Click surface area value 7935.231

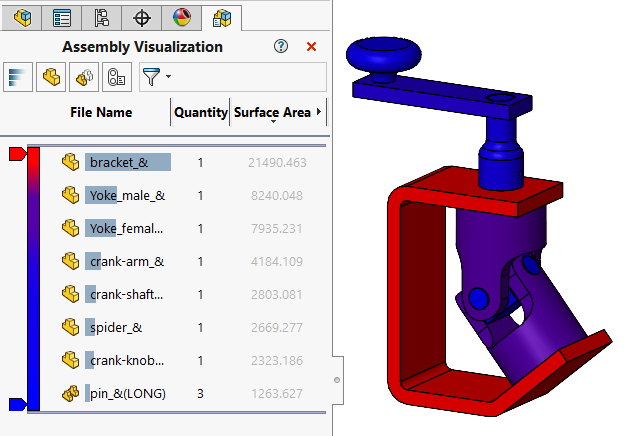277,229
